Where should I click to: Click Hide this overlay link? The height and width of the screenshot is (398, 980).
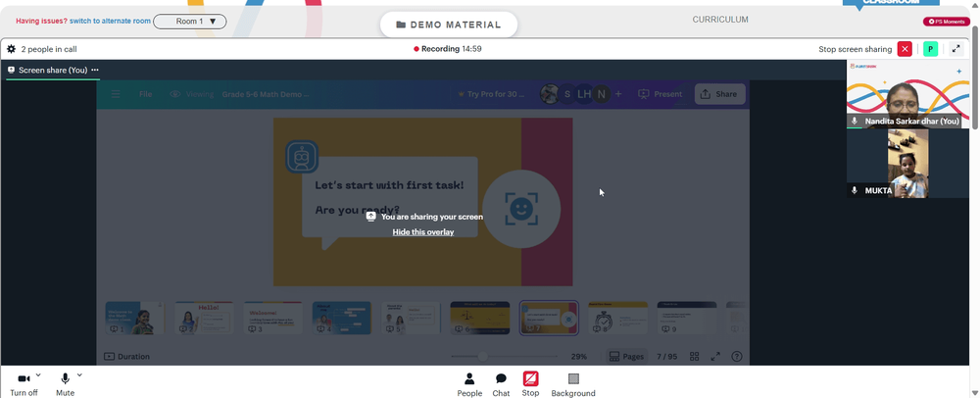[x=423, y=231]
